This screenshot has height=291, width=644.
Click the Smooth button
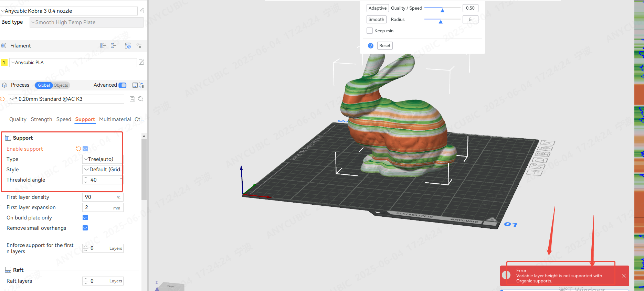[376, 20]
